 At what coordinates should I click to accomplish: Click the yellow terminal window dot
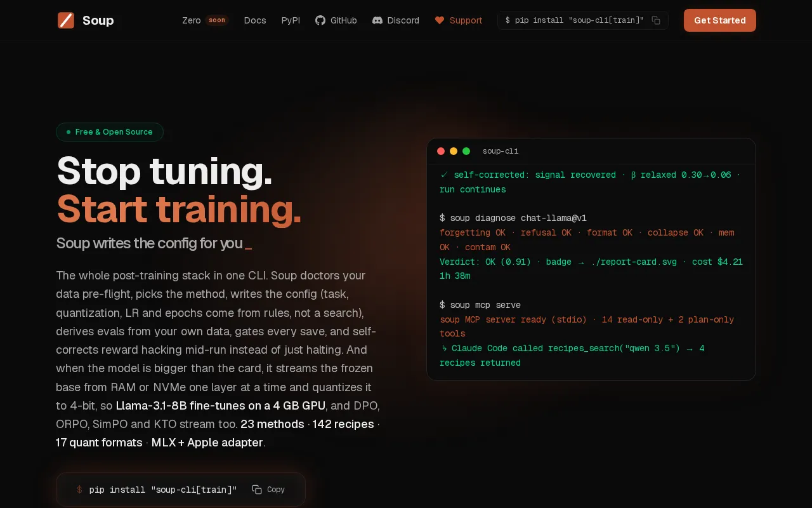(454, 151)
